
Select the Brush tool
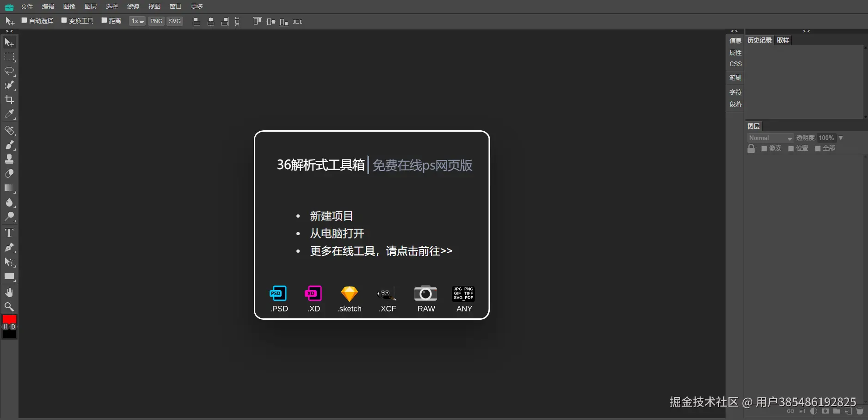(x=9, y=145)
